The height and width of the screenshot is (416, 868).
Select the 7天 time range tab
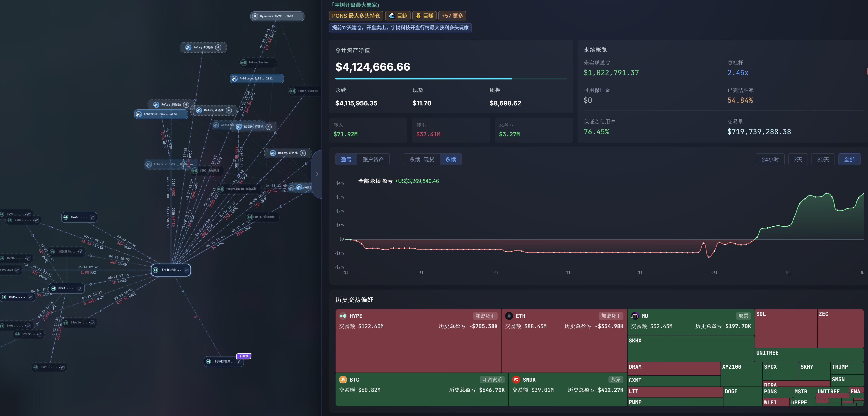pos(798,160)
